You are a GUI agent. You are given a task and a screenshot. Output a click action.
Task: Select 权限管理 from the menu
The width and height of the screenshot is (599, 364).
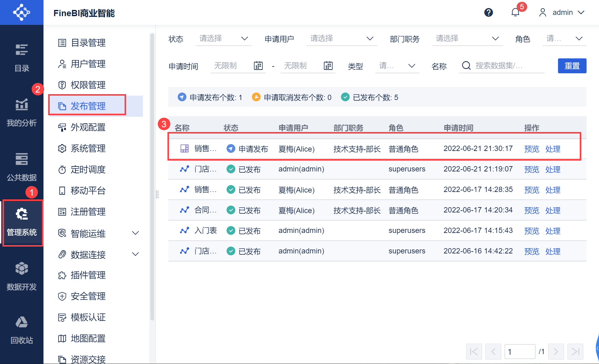click(88, 85)
